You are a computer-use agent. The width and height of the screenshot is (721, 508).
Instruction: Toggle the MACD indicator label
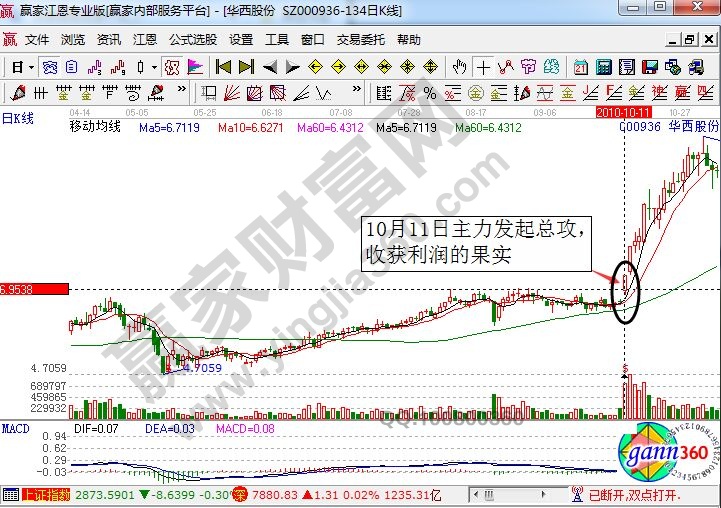(15, 428)
